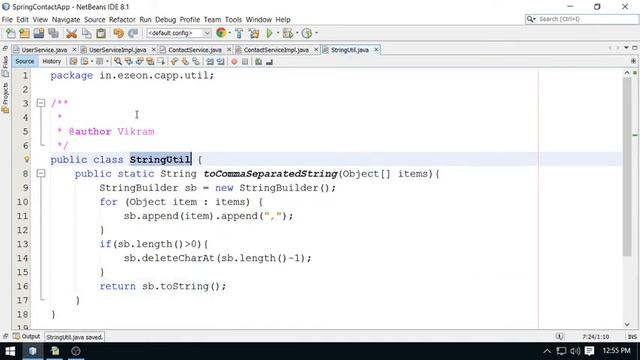Switch to the UserService.java tab
Image resolution: width=640 pixels, height=360 pixels.
[x=44, y=50]
